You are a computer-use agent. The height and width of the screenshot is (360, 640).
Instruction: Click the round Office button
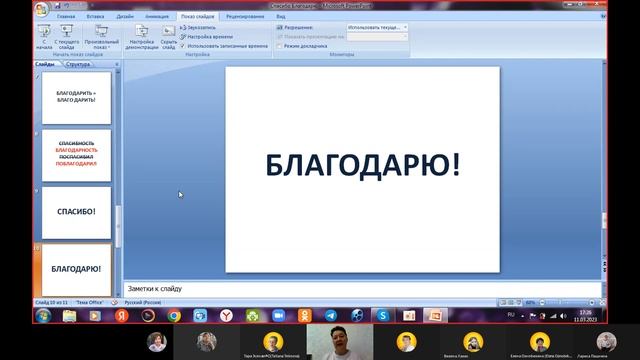(x=42, y=9)
